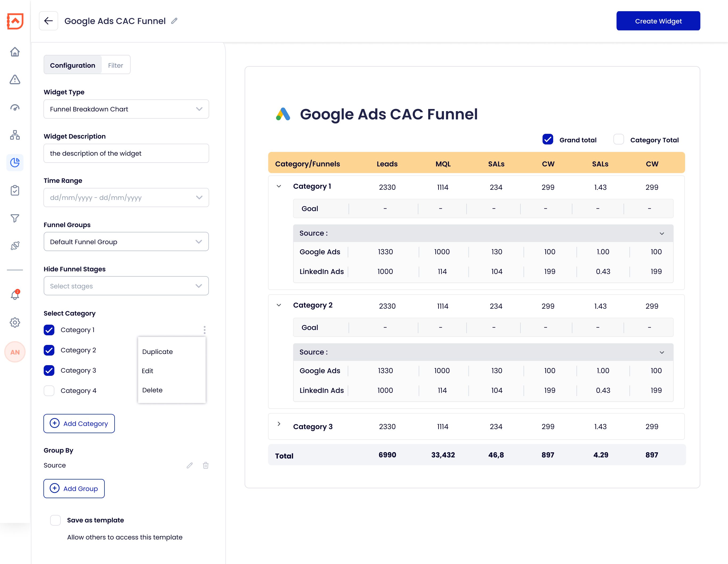This screenshot has width=728, height=564.
Task: Collapse Category 1 row chevron
Action: click(x=279, y=186)
